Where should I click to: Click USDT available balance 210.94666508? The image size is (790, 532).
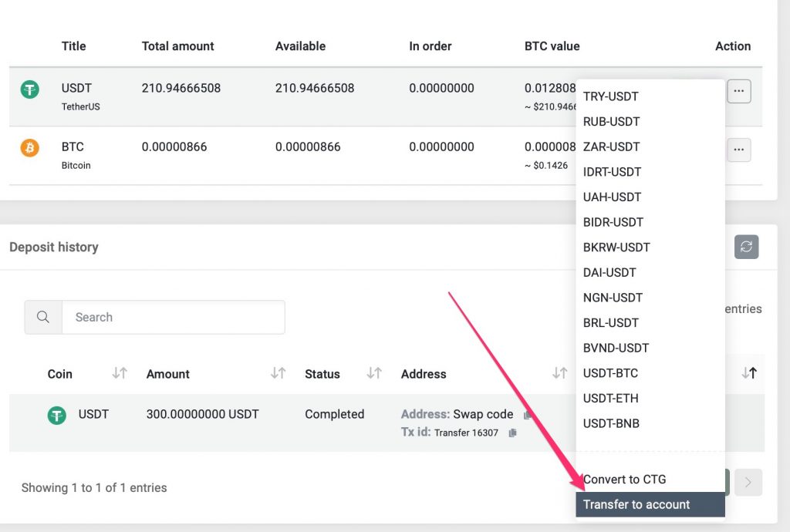315,88
